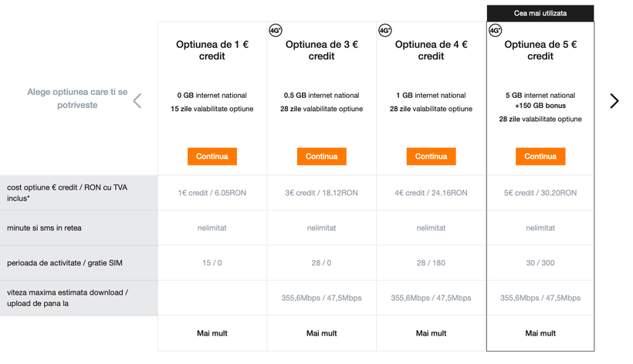The height and width of the screenshot is (364, 633).
Task: Show next options with right arrow
Action: (x=614, y=100)
